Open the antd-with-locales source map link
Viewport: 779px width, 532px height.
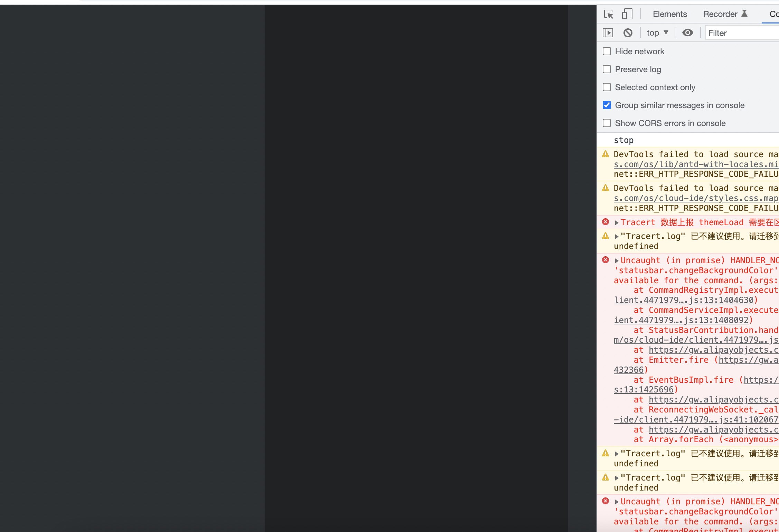[691, 164]
